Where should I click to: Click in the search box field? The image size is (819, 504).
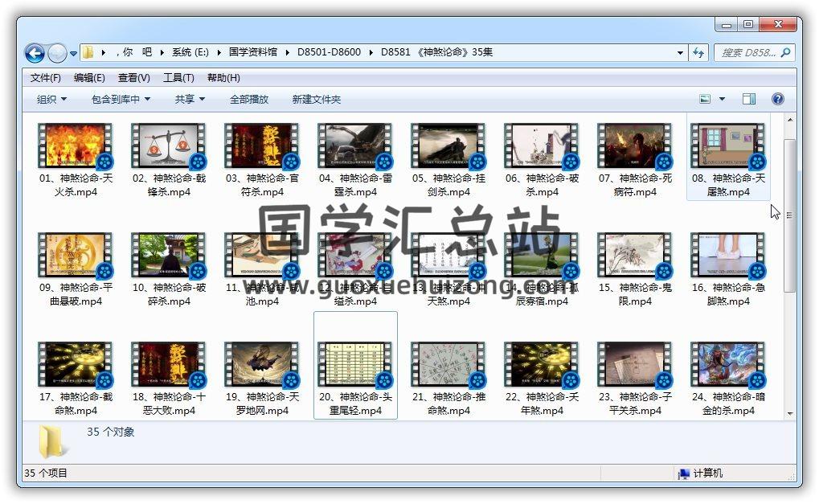tap(747, 53)
